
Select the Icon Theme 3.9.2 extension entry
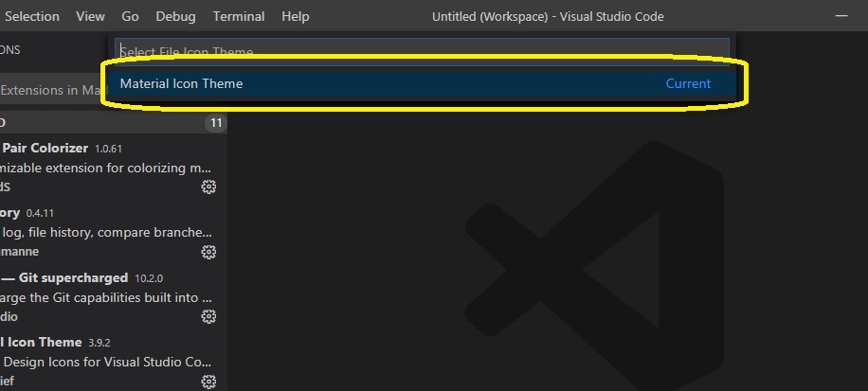click(x=114, y=361)
